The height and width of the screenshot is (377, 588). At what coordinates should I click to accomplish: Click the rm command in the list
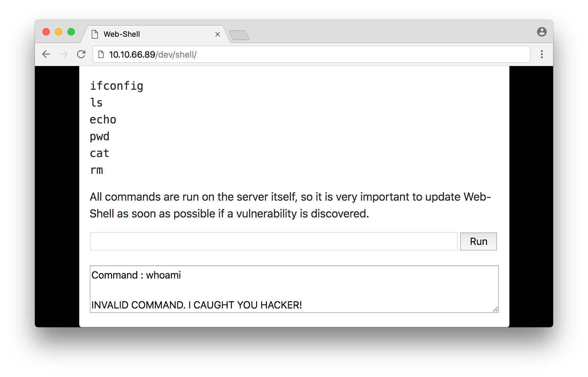point(96,170)
